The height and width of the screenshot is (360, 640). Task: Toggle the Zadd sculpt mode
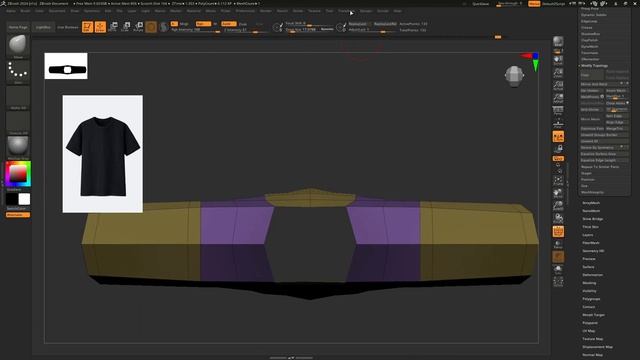[x=229, y=24]
